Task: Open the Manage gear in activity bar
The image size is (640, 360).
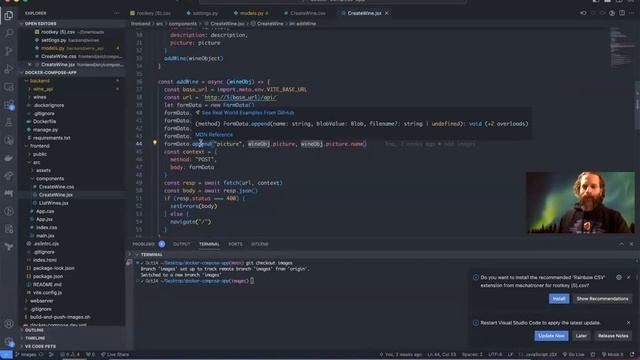Action: (x=9, y=341)
